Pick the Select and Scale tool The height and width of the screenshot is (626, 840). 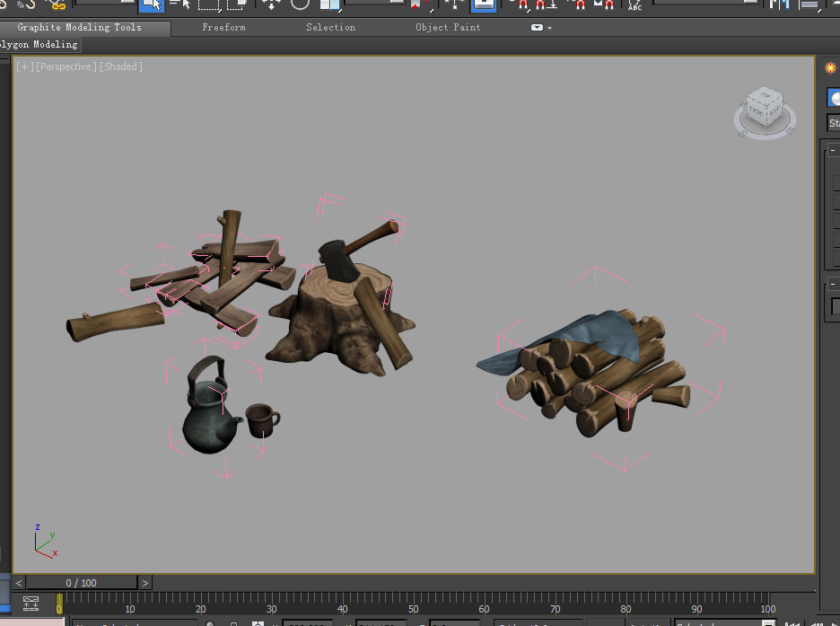(x=329, y=4)
